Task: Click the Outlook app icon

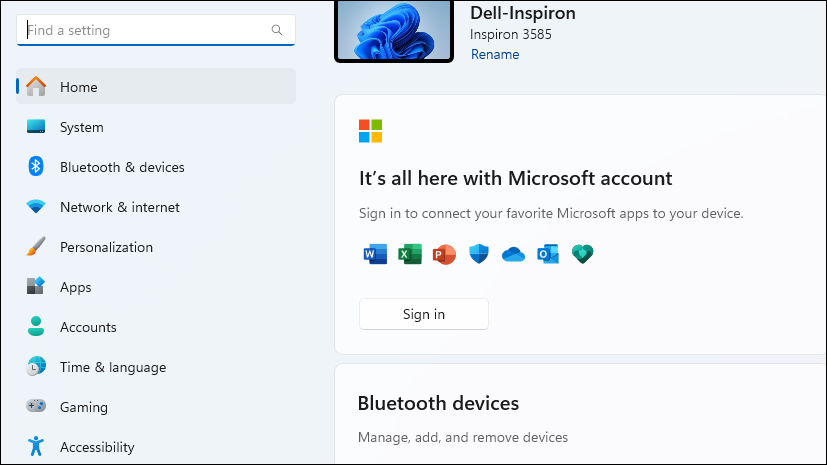Action: [x=548, y=254]
